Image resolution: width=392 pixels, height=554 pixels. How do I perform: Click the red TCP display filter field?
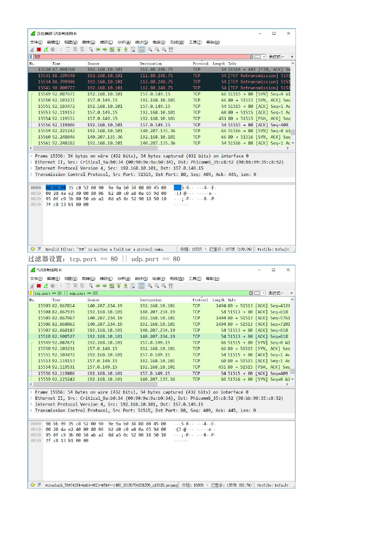click(x=141, y=57)
